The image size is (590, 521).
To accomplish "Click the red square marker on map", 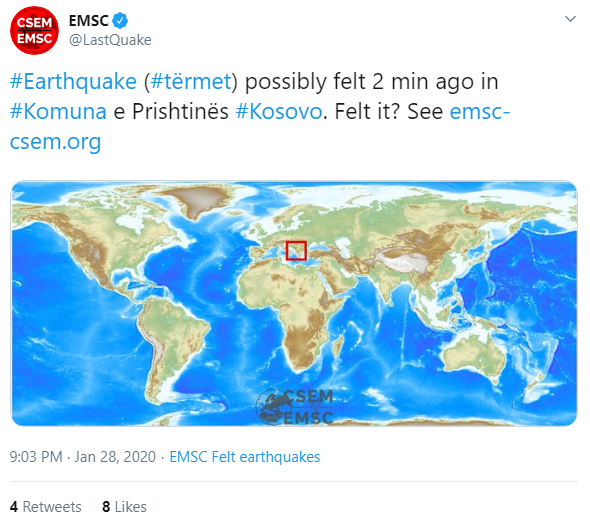I will [x=296, y=251].
